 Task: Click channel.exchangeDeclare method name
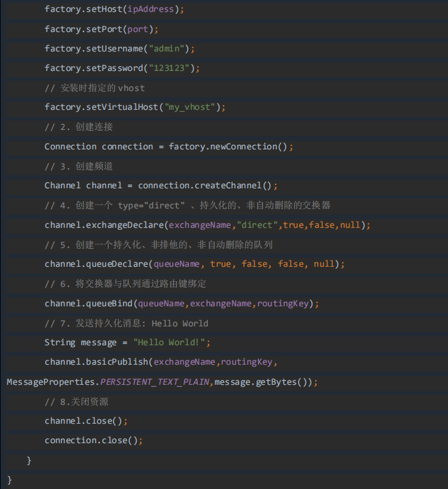tap(104, 225)
